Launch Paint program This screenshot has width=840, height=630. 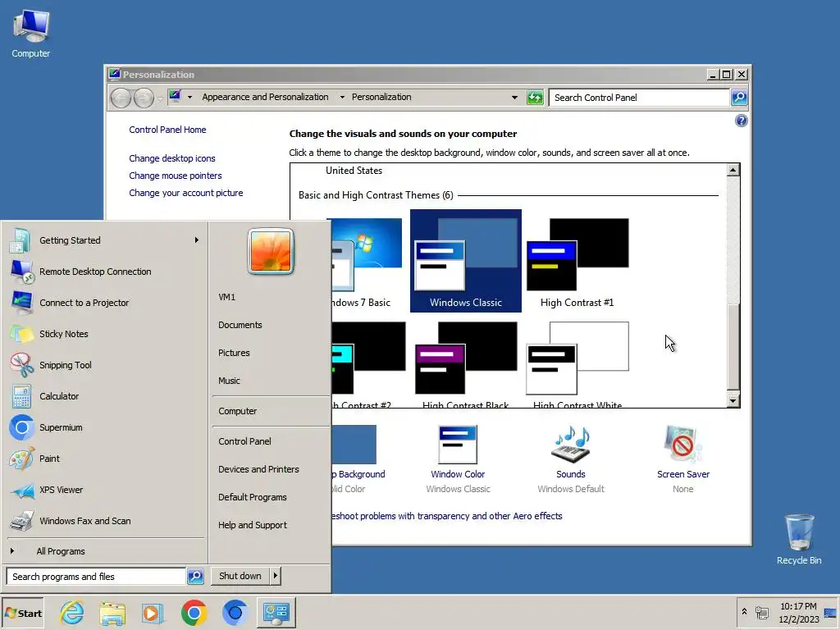pos(105,459)
